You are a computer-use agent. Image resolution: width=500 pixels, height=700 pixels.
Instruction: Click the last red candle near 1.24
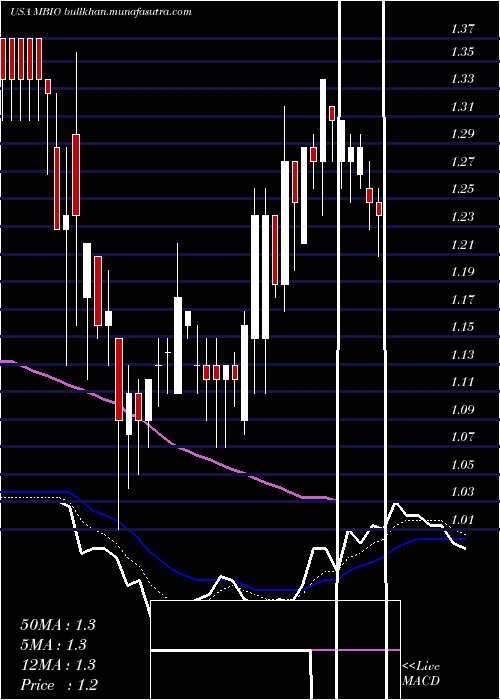pos(379,209)
